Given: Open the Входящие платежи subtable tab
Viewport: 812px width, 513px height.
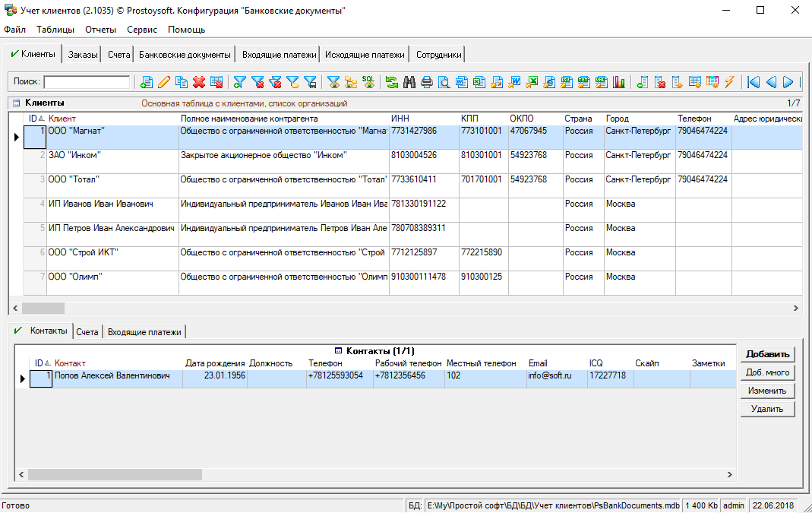Looking at the screenshot, I should point(144,332).
